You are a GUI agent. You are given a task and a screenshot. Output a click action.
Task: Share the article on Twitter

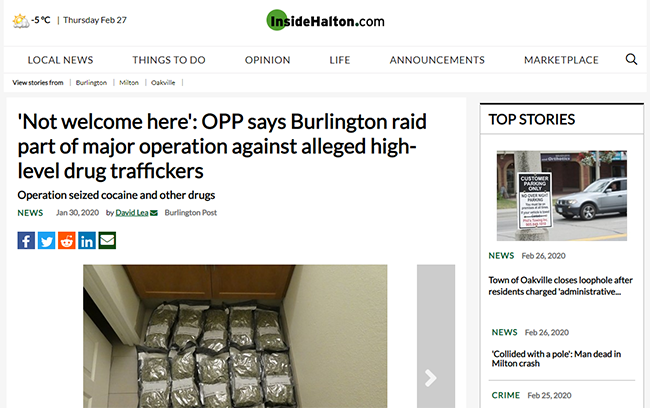(46, 240)
